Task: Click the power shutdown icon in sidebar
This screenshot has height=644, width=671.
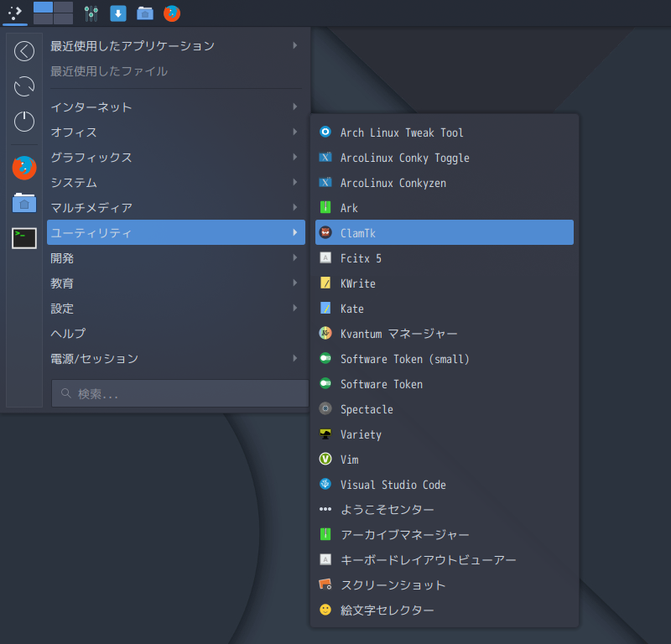Action: pos(24,122)
